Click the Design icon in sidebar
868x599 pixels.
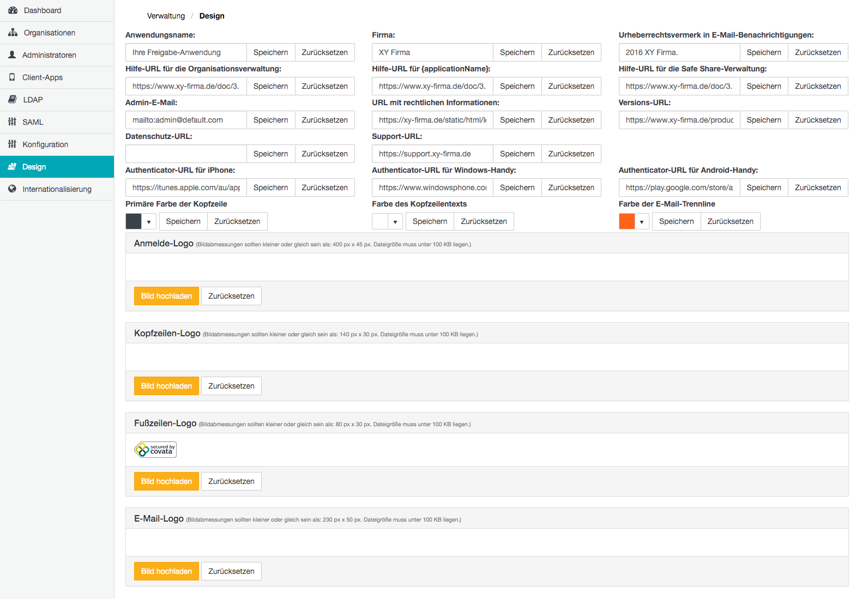(x=12, y=167)
